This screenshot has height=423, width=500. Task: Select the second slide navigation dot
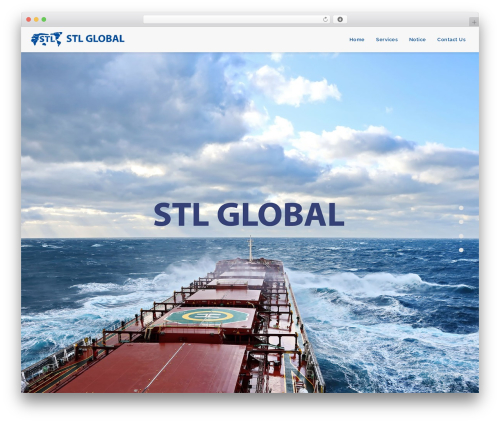pyautogui.click(x=461, y=222)
